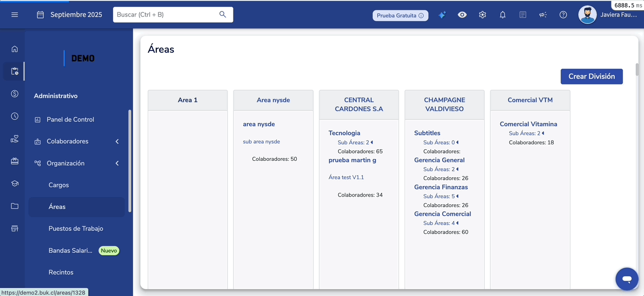Expand the Colaboradores menu chevron
The image size is (644, 296).
tap(117, 142)
